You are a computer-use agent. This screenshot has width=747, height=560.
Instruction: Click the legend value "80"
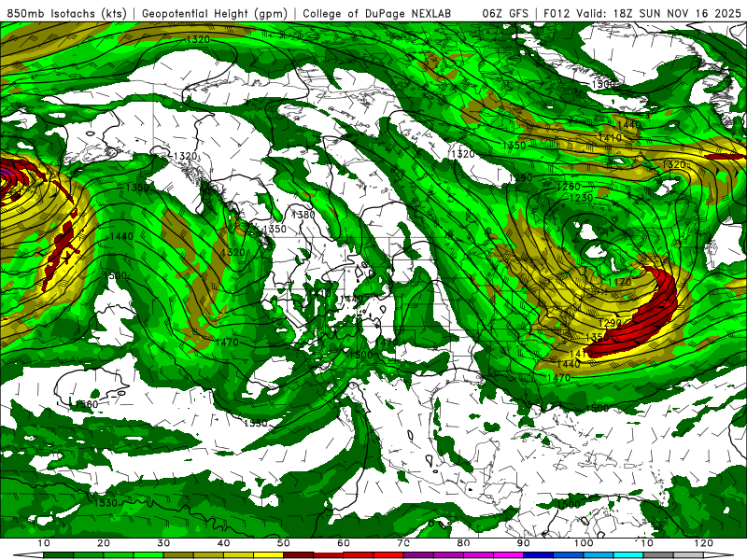[x=463, y=543]
